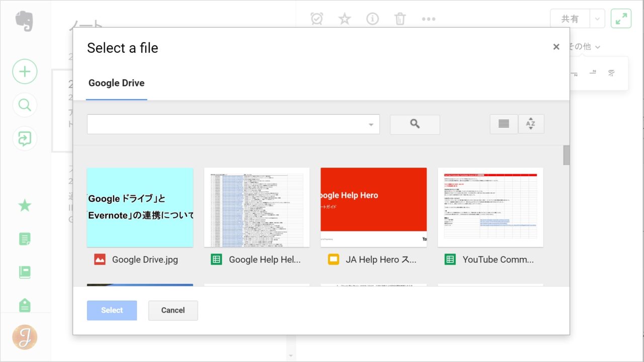Click the file search input field

coord(226,124)
